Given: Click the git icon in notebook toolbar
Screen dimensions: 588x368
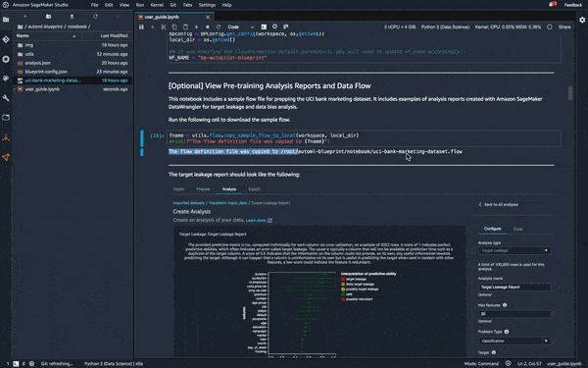Looking at the screenshot, I should click(286, 26).
